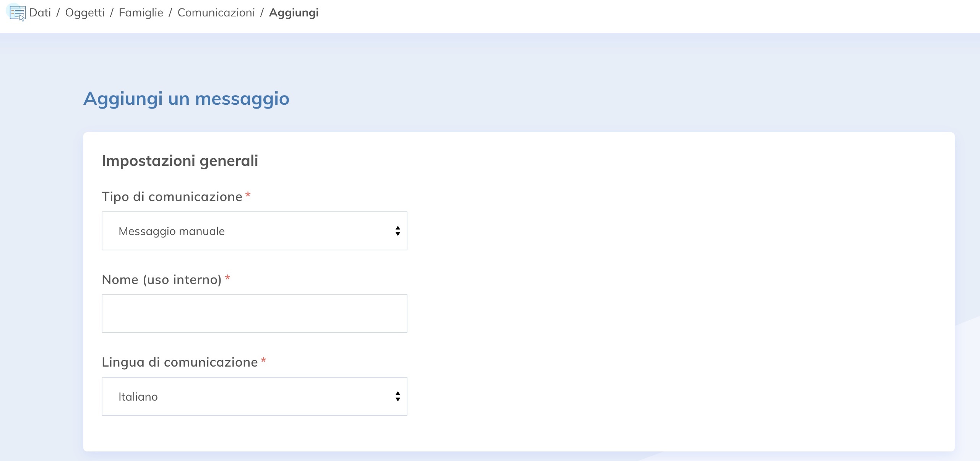
Task: Focus the Nome (uso interno) input field
Action: pos(254,313)
